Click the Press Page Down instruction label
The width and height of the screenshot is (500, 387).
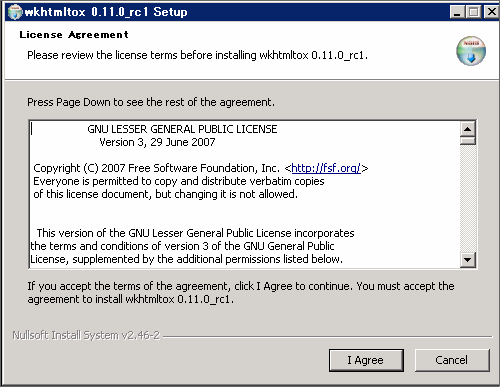coord(151,102)
